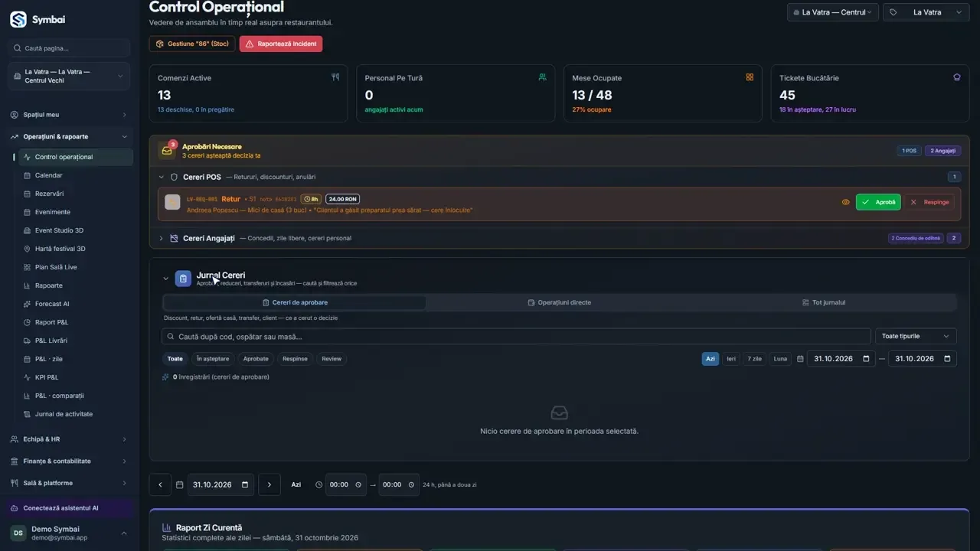
Task: Click the Jurnal Cereri clipboard icon
Action: (183, 279)
